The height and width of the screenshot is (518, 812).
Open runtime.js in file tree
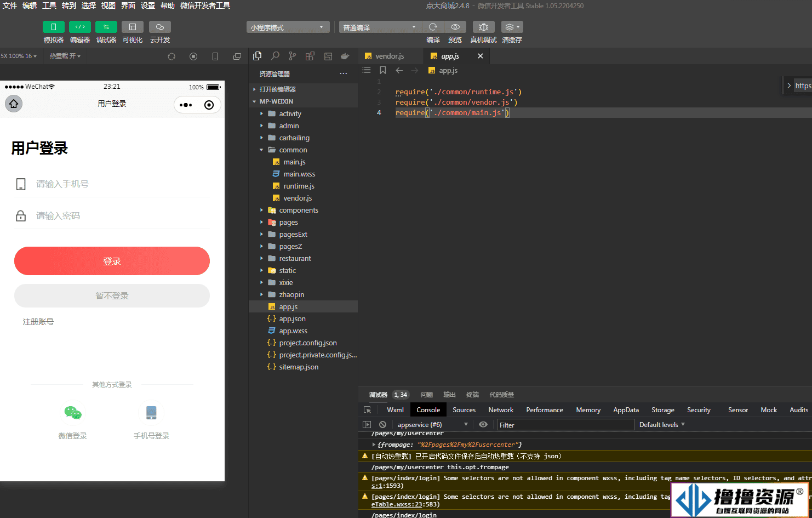[x=303, y=186]
